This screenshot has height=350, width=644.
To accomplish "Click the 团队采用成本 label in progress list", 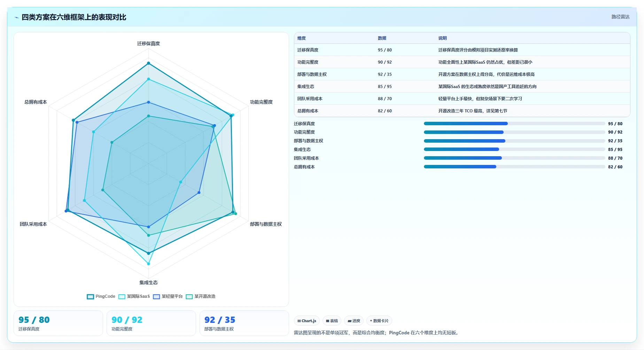I will click(307, 158).
